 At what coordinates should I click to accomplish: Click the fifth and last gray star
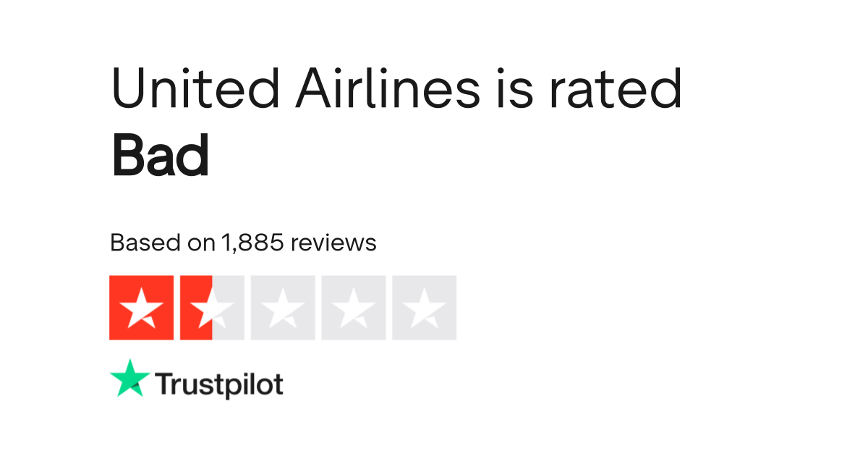click(425, 307)
